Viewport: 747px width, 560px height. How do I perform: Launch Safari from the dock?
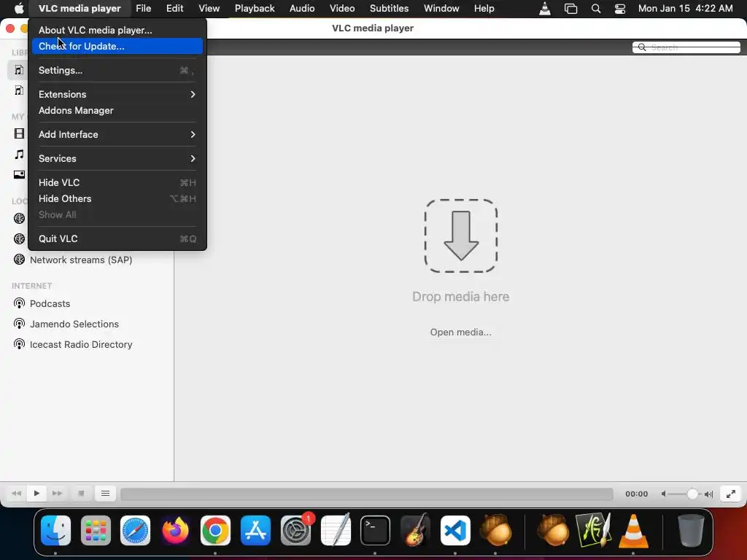[135, 530]
